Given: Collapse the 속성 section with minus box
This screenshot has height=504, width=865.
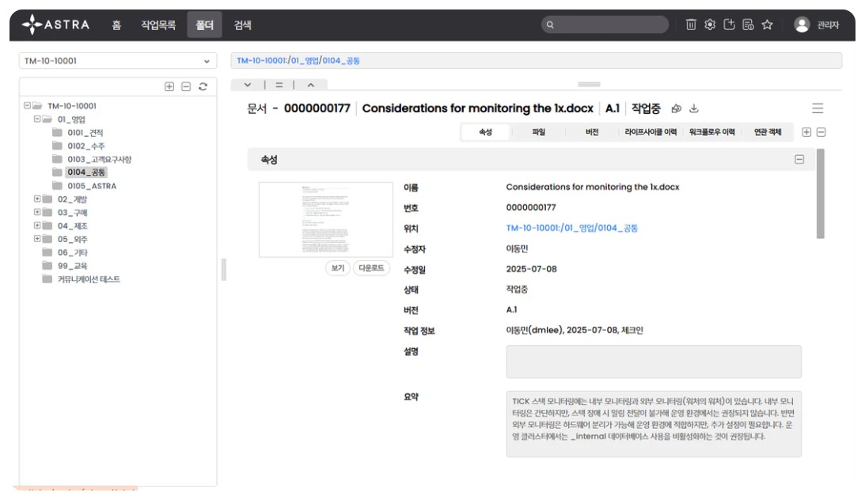Looking at the screenshot, I should (x=799, y=160).
